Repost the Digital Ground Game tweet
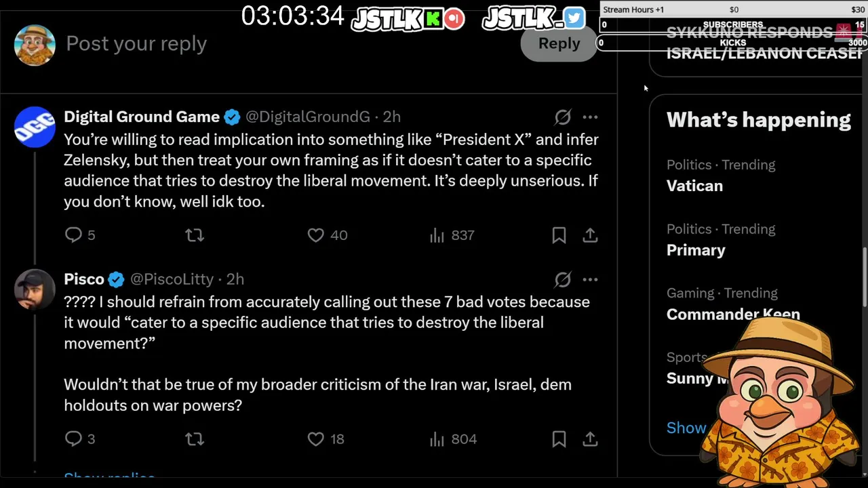The width and height of the screenshot is (868, 488). pyautogui.click(x=195, y=235)
